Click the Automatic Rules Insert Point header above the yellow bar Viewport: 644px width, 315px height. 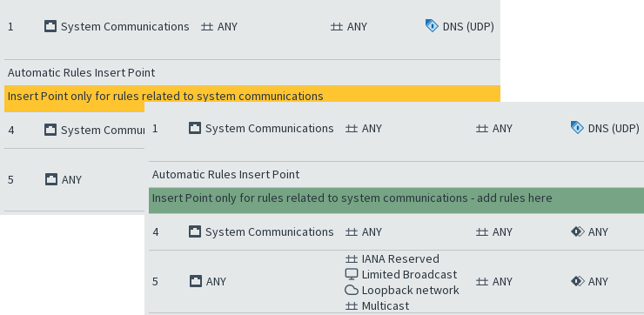coord(81,73)
